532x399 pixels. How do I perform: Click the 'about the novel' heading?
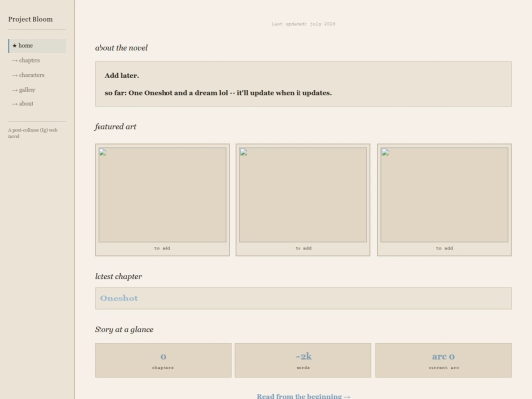click(x=121, y=48)
